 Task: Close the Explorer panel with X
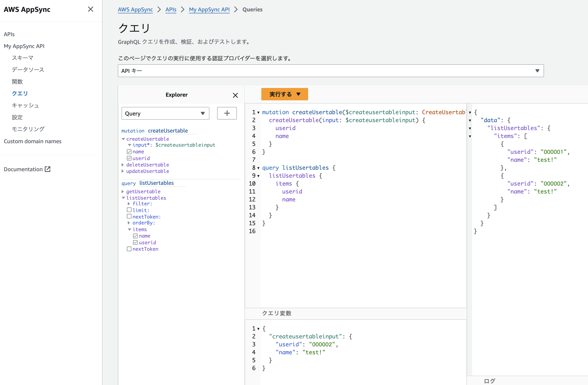click(x=235, y=95)
